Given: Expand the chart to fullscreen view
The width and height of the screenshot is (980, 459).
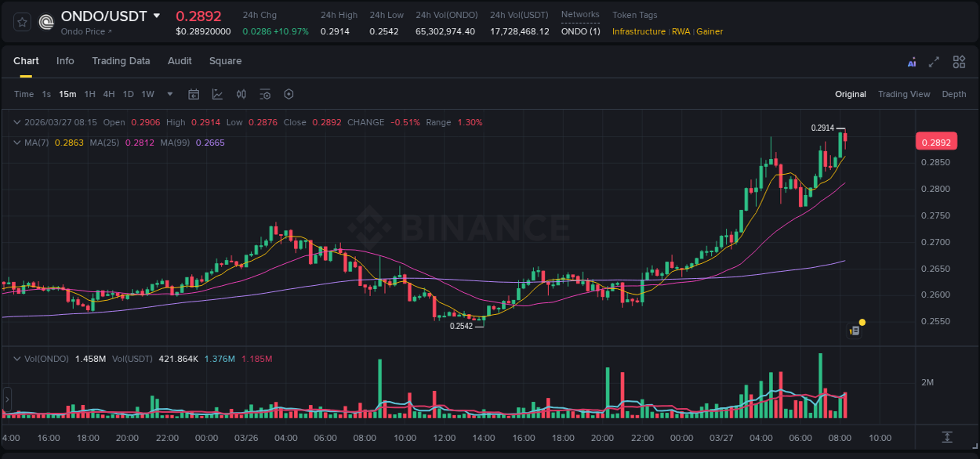Looking at the screenshot, I should [x=933, y=61].
